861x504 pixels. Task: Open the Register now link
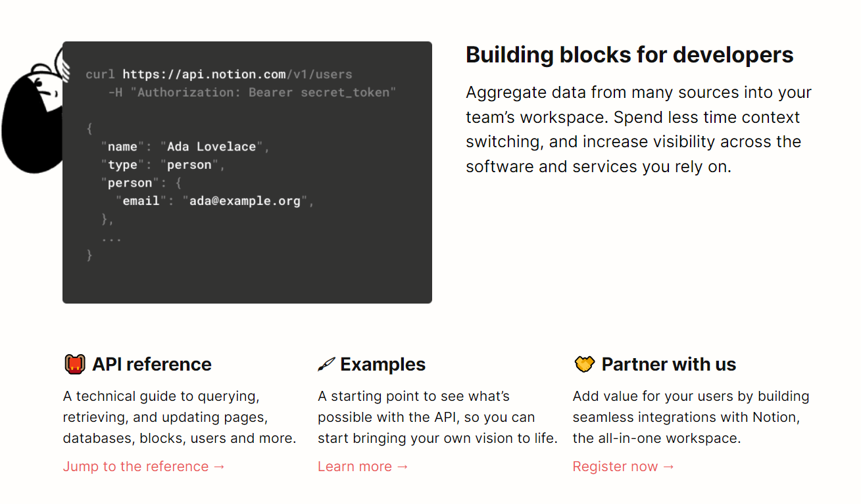click(x=624, y=467)
